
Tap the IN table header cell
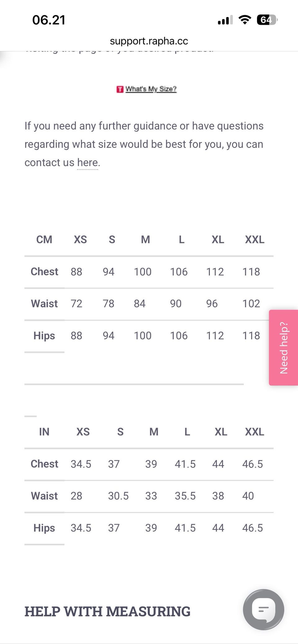click(x=44, y=432)
